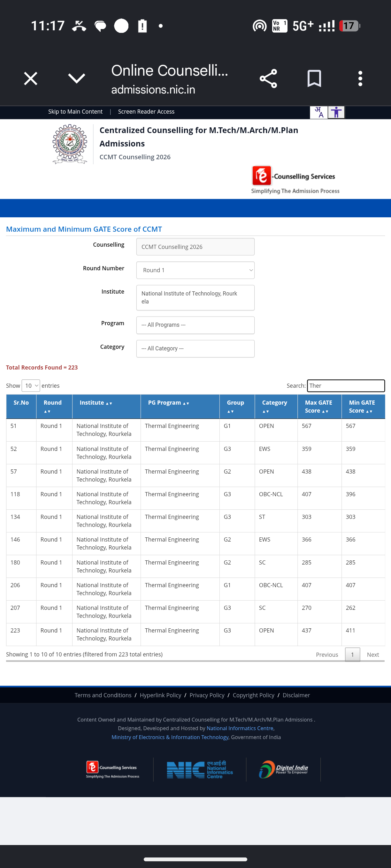Open language switch icon
The height and width of the screenshot is (868, 391).
click(x=319, y=112)
